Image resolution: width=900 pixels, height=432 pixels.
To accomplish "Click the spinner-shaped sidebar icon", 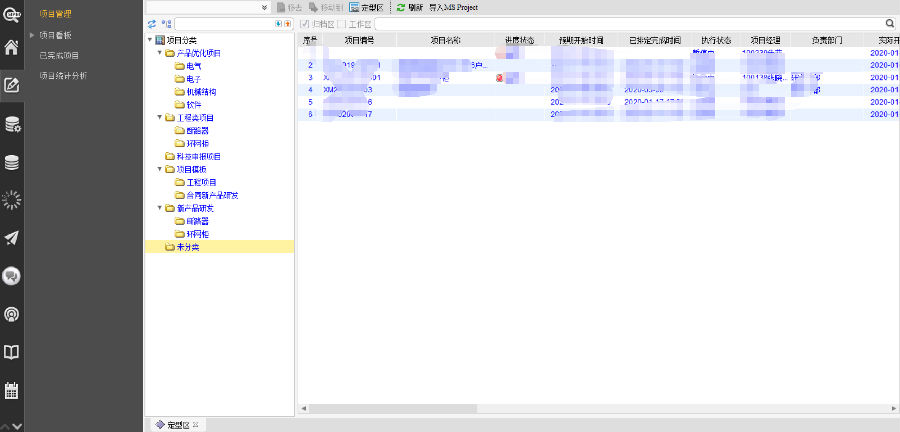I will 11,200.
